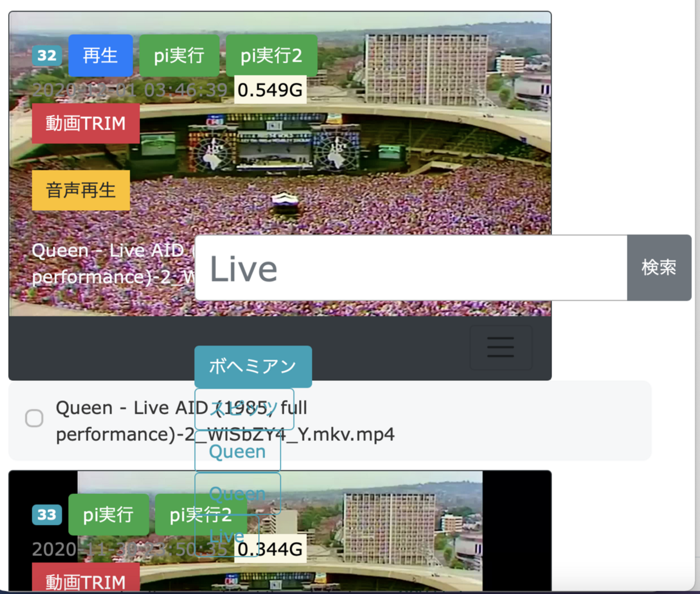Click the timestamp 2020-12-01 03:46:39
700x594 pixels.
[x=130, y=90]
